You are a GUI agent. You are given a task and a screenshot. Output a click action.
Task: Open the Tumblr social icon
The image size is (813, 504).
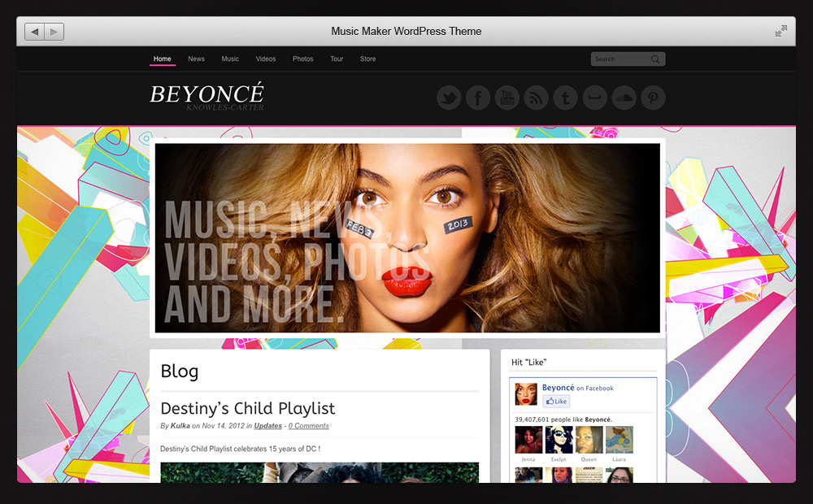(565, 98)
